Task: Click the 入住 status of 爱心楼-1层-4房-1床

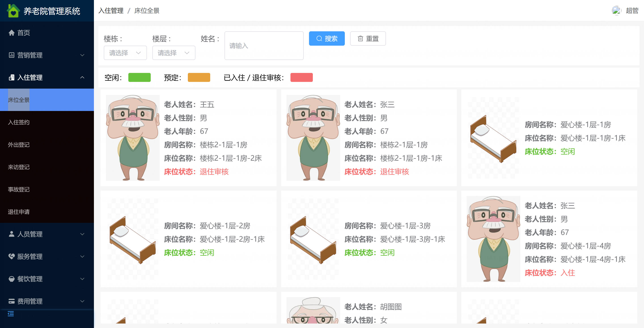Action: tap(568, 273)
